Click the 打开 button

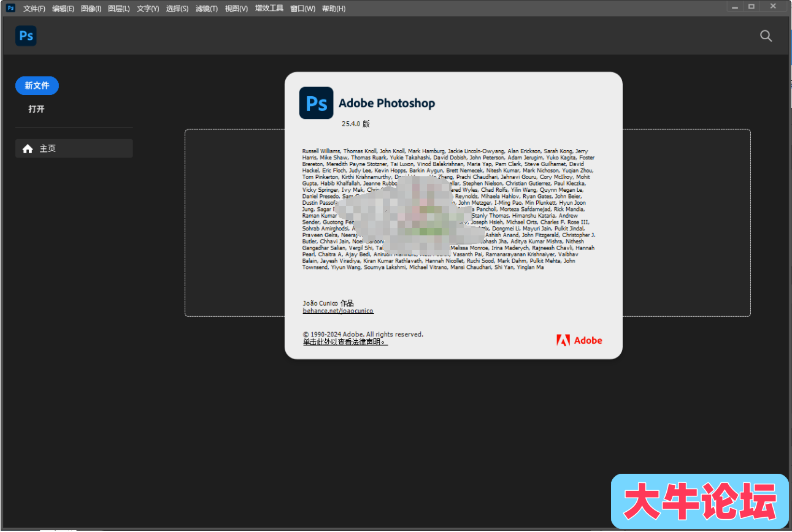37,109
